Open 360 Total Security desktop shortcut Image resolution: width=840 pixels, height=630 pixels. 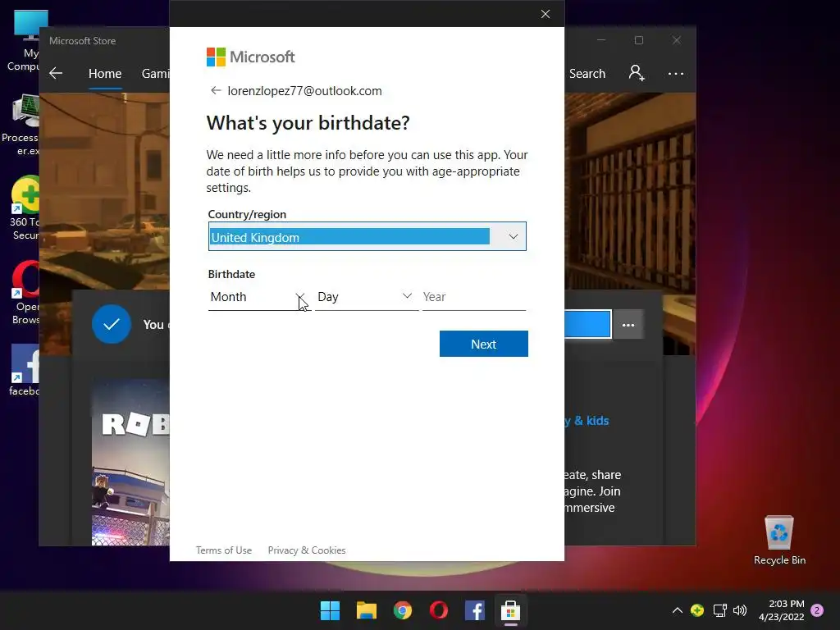(25, 208)
